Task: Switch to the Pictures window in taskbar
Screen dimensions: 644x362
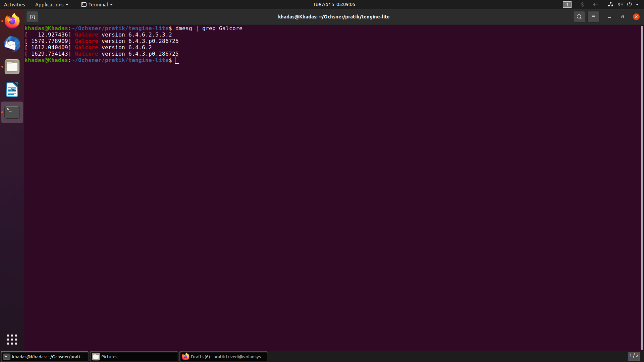Action: pos(134,356)
